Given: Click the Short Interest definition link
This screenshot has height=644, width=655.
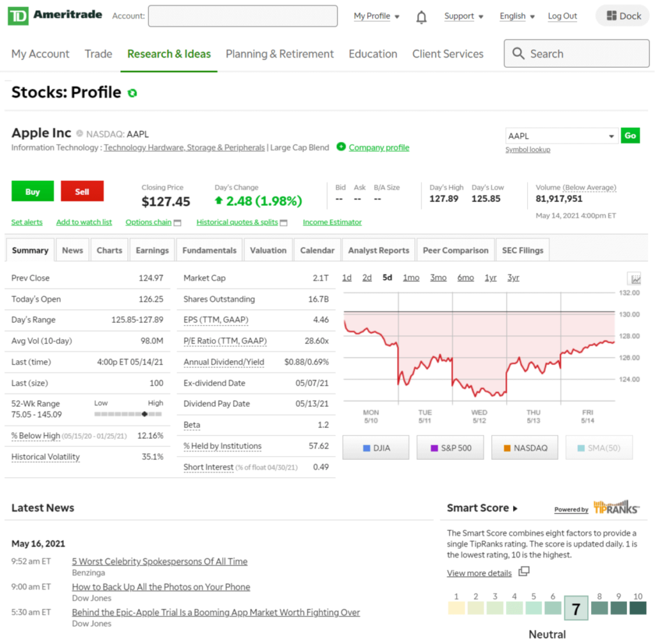Looking at the screenshot, I should click(209, 467).
